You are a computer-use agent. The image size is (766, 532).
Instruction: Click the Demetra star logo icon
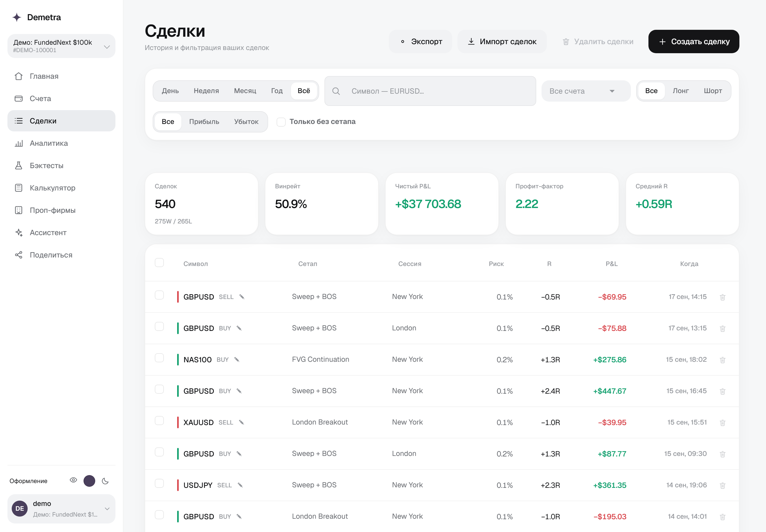17,17
